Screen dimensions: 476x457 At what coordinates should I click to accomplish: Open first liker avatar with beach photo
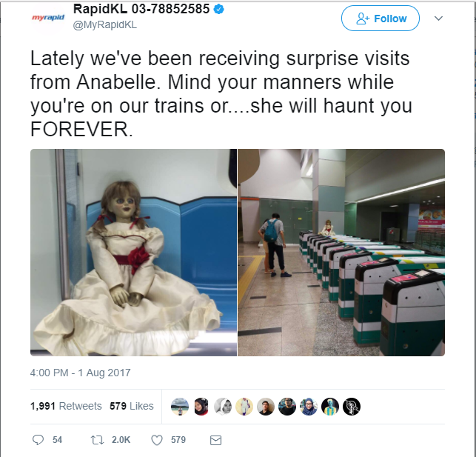[180, 407]
